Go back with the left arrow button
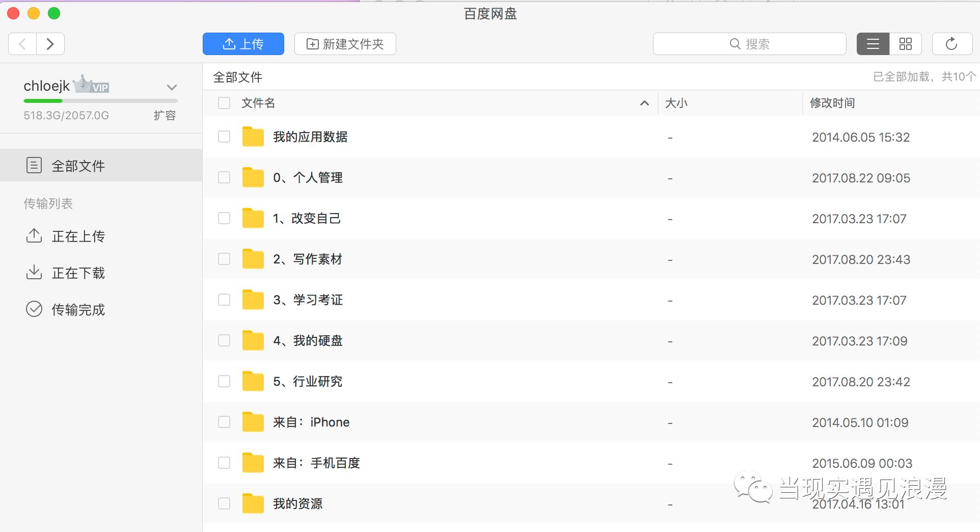 22,44
